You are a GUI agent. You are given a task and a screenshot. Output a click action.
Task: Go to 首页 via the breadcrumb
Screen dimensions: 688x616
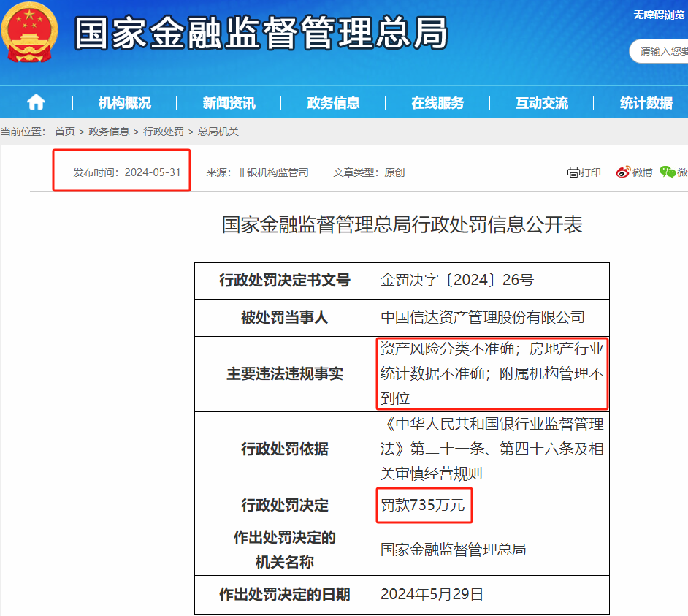66,132
